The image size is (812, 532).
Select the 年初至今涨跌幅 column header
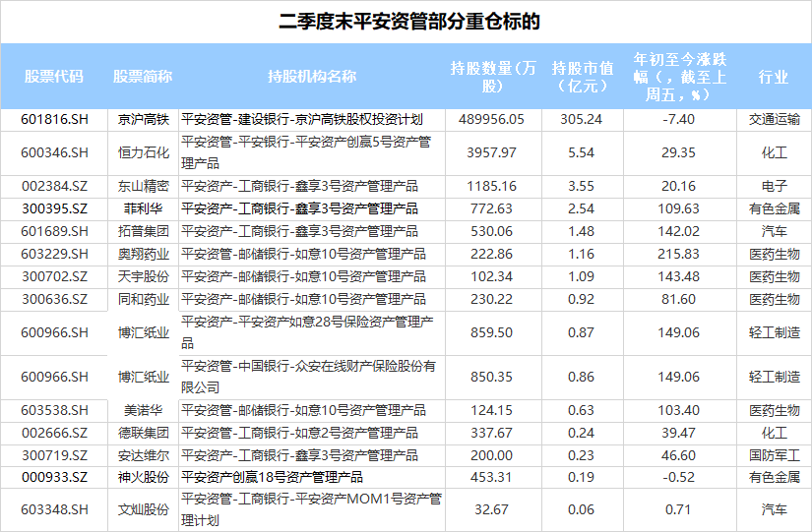tap(679, 77)
